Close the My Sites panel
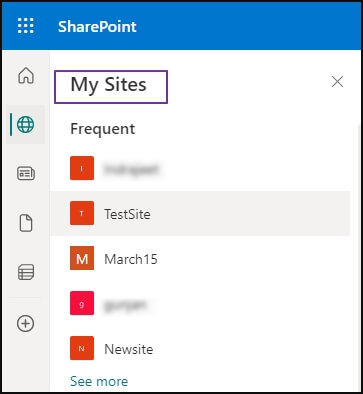 (337, 82)
